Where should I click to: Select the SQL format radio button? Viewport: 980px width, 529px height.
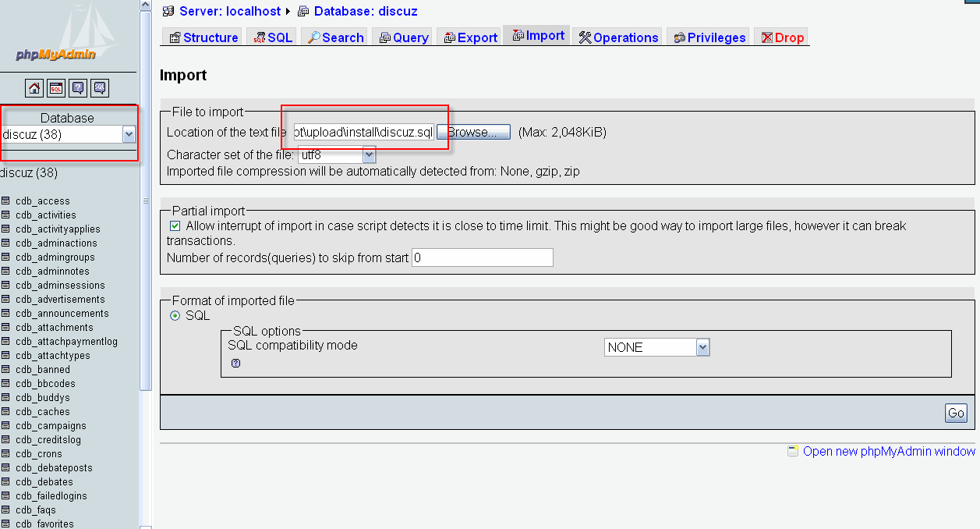[175, 316]
